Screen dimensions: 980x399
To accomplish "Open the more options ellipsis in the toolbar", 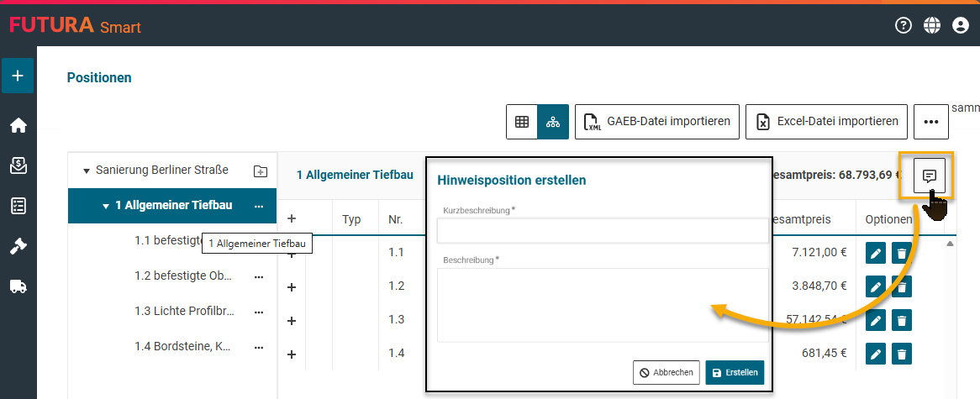I will click(x=930, y=122).
